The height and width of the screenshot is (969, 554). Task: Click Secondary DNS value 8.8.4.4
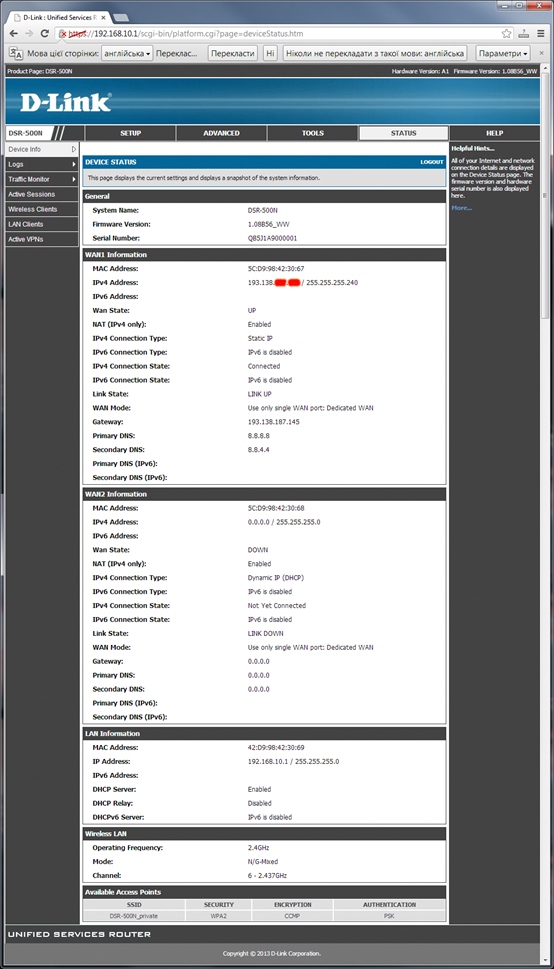[258, 450]
